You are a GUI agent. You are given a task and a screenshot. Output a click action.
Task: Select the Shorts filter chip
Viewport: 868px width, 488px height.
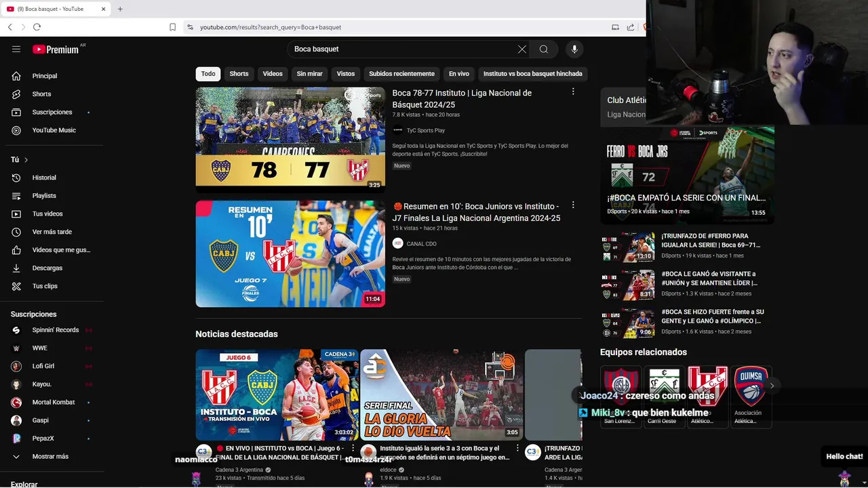point(239,74)
